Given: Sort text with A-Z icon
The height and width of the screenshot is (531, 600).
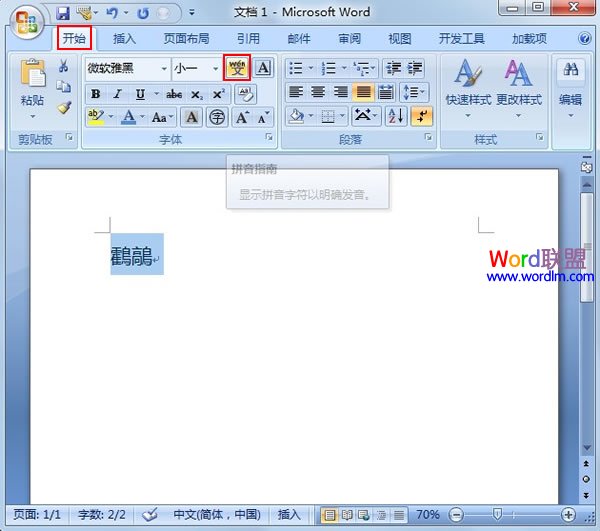Looking at the screenshot, I should pos(395,116).
